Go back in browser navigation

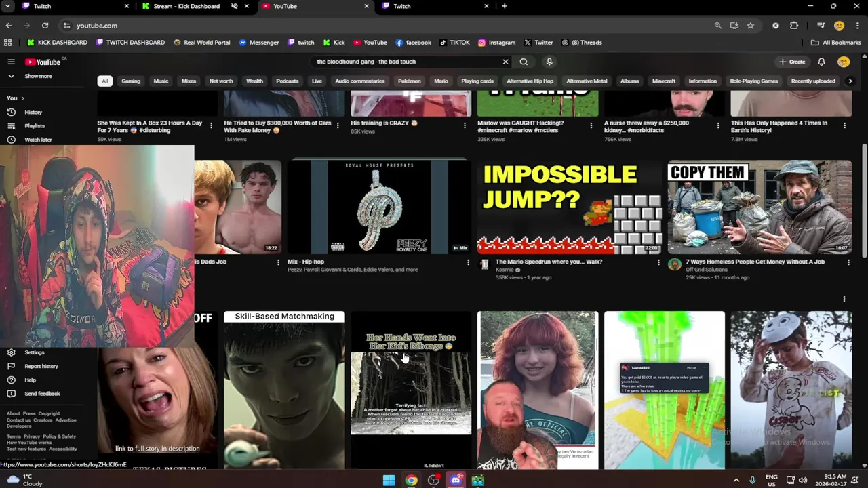point(9,26)
